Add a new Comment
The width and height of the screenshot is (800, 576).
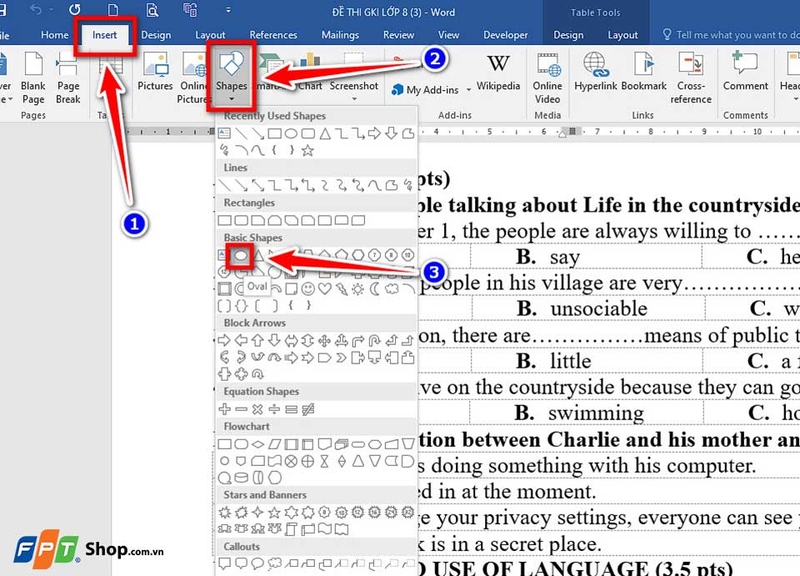pos(745,72)
